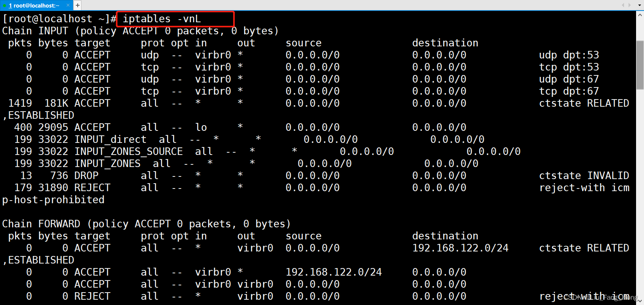Click the [root@localhost ~]# prompt
Viewport: 644px width, 305px height.
pyautogui.click(x=59, y=19)
